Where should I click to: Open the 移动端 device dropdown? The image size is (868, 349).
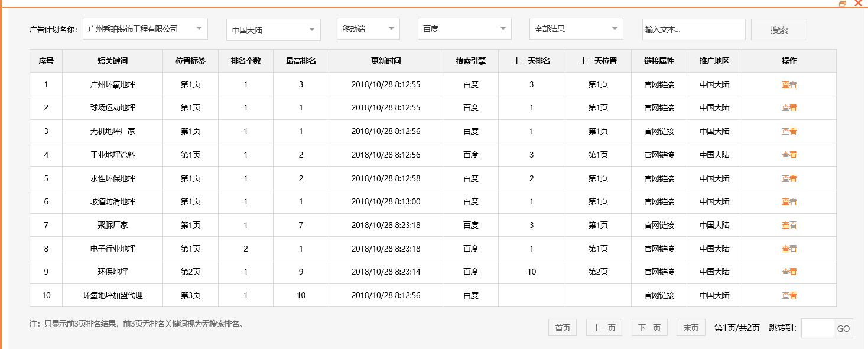point(368,28)
